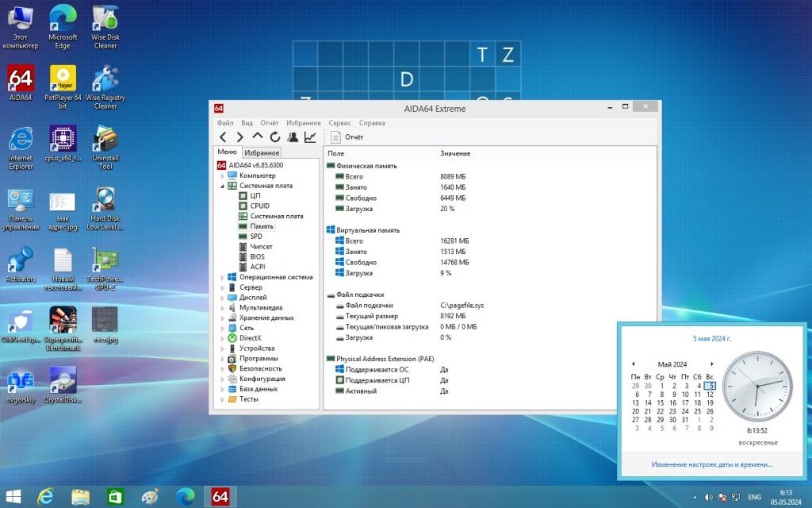812x508 pixels.
Task: Refresh the AIDA64 page
Action: [275, 137]
